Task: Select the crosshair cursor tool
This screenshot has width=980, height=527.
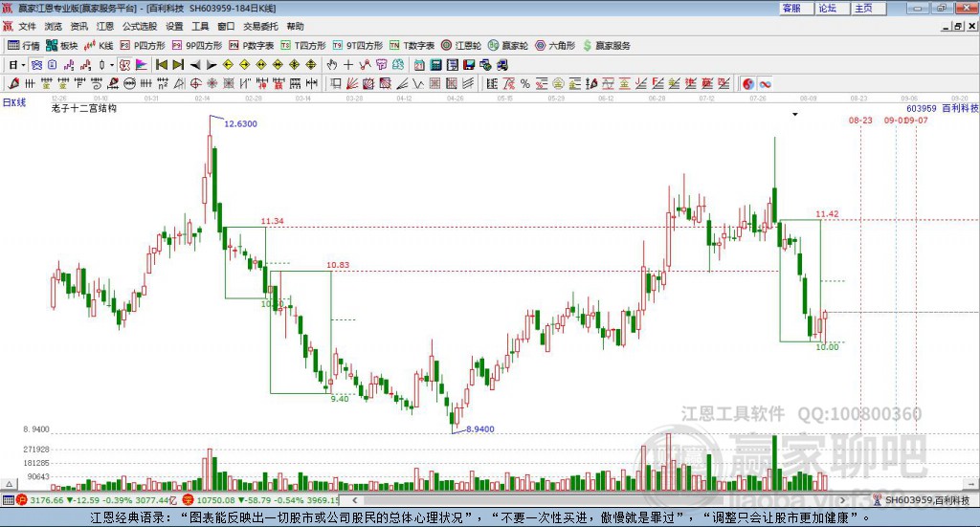Action: (348, 65)
